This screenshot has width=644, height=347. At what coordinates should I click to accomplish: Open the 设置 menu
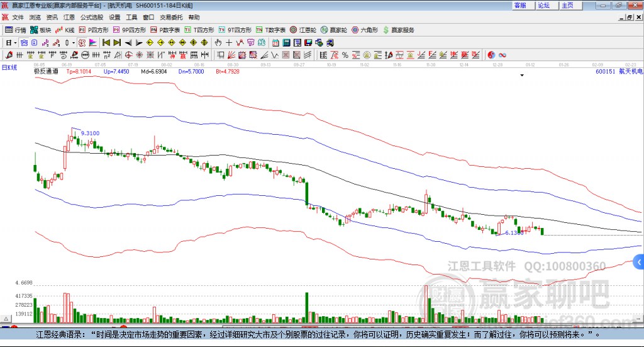[x=114, y=17]
